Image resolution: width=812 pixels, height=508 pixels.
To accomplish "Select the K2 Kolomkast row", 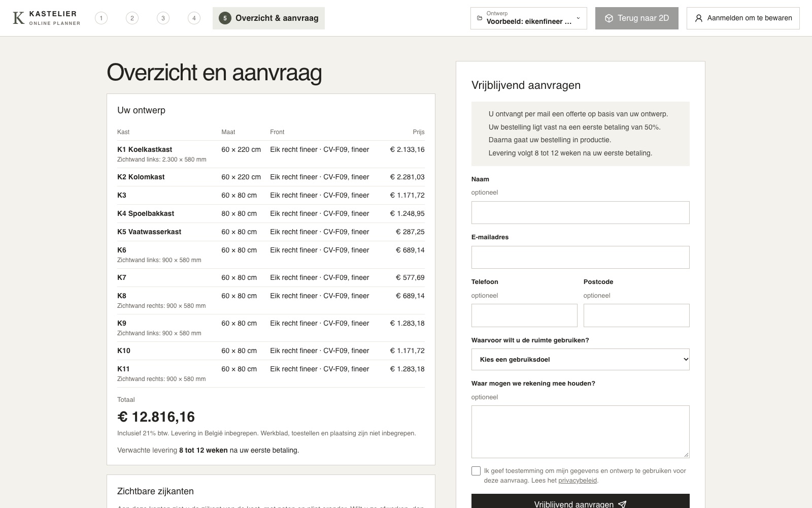I will (271, 177).
